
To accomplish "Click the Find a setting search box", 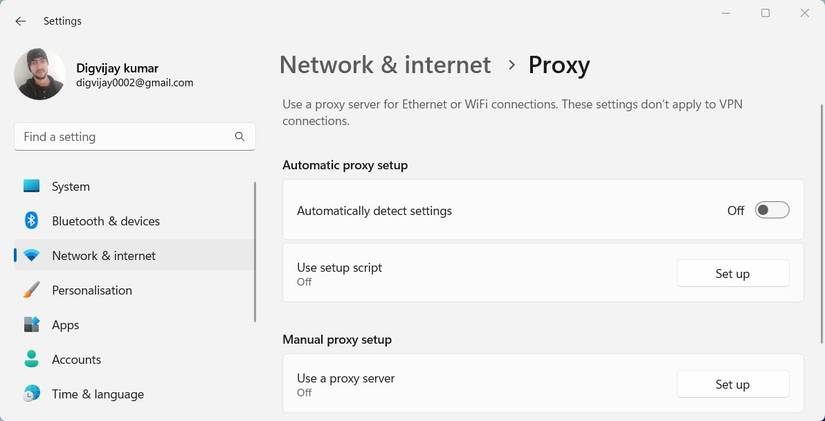I will pos(125,137).
